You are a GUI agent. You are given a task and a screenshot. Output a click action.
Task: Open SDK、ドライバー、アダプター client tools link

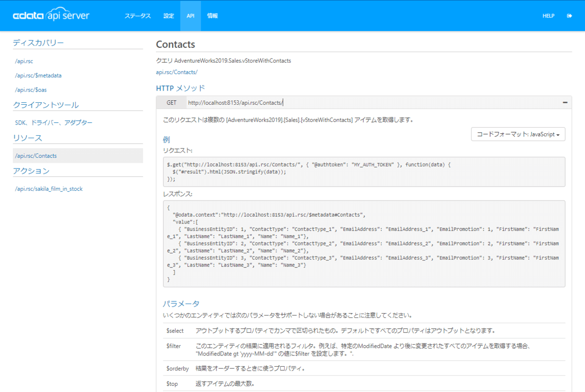(54, 123)
